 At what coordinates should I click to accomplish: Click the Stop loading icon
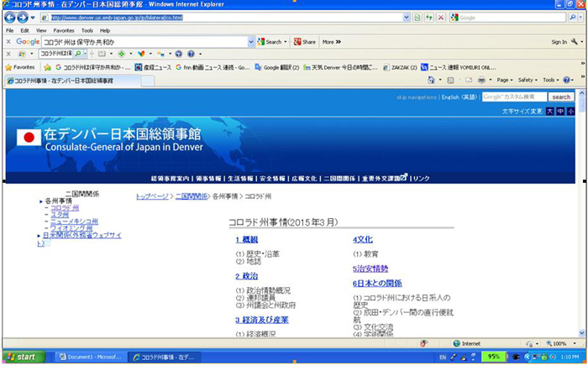[442, 17]
